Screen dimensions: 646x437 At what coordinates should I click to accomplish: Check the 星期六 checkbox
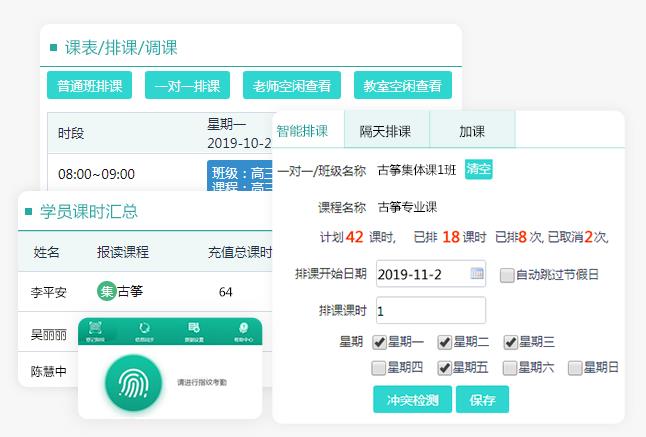point(510,368)
